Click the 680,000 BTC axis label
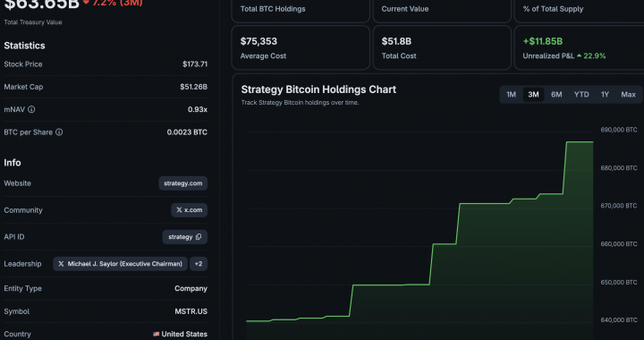 pyautogui.click(x=619, y=168)
